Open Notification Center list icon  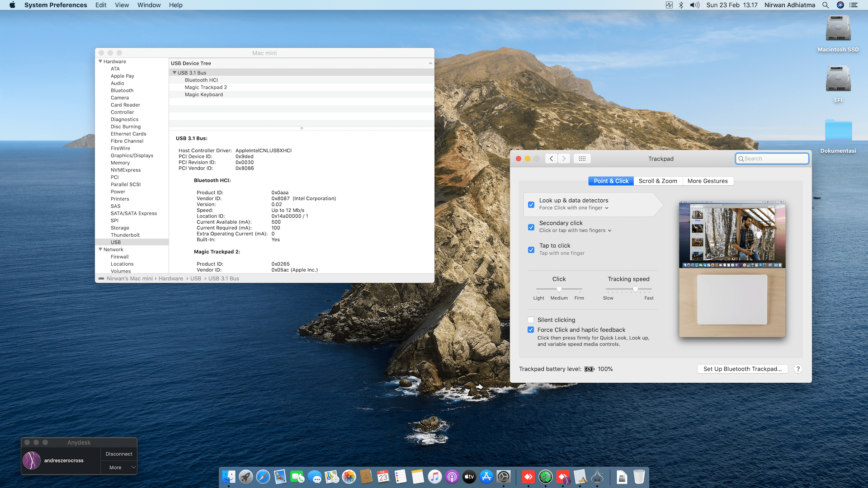click(854, 5)
